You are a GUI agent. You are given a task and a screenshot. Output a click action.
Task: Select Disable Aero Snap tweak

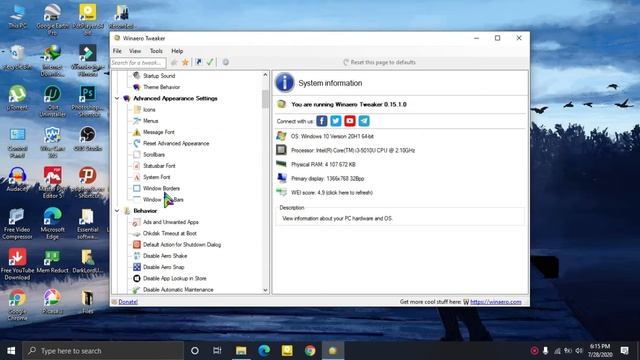(163, 267)
